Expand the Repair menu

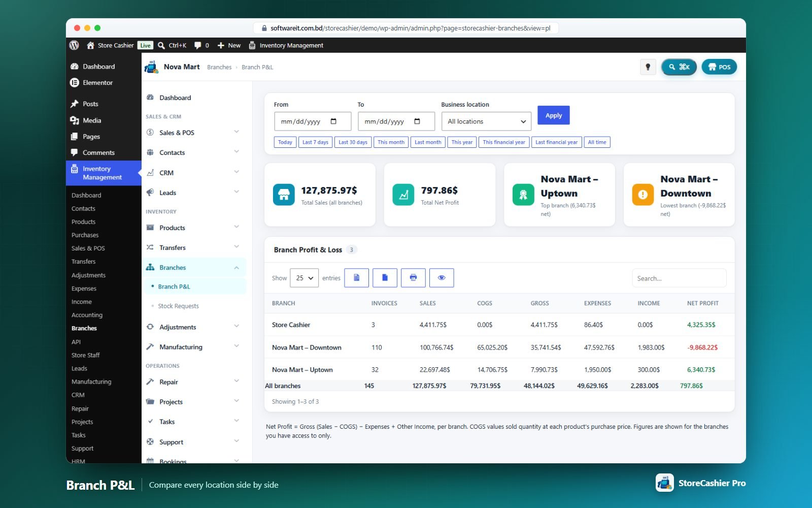pyautogui.click(x=193, y=382)
